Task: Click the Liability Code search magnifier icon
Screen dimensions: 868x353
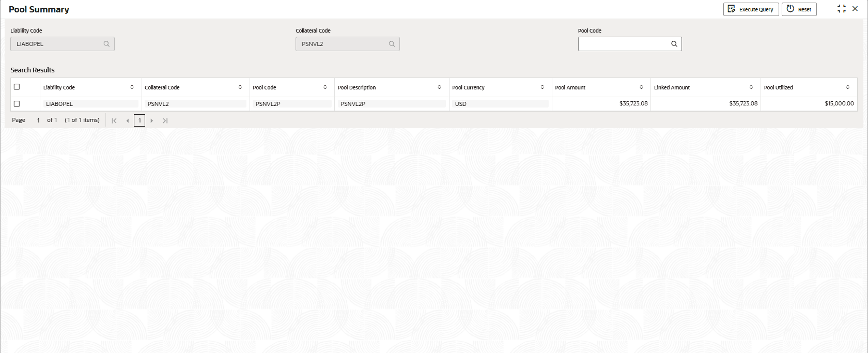Action: (106, 44)
